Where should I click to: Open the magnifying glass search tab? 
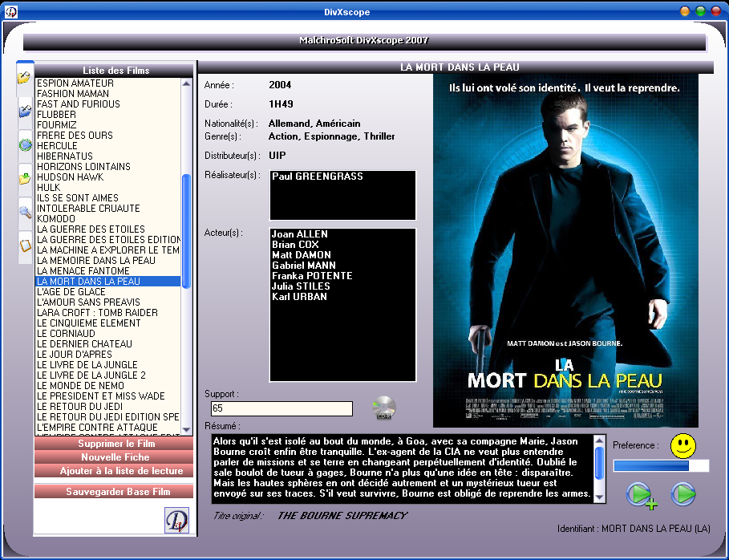[x=25, y=212]
